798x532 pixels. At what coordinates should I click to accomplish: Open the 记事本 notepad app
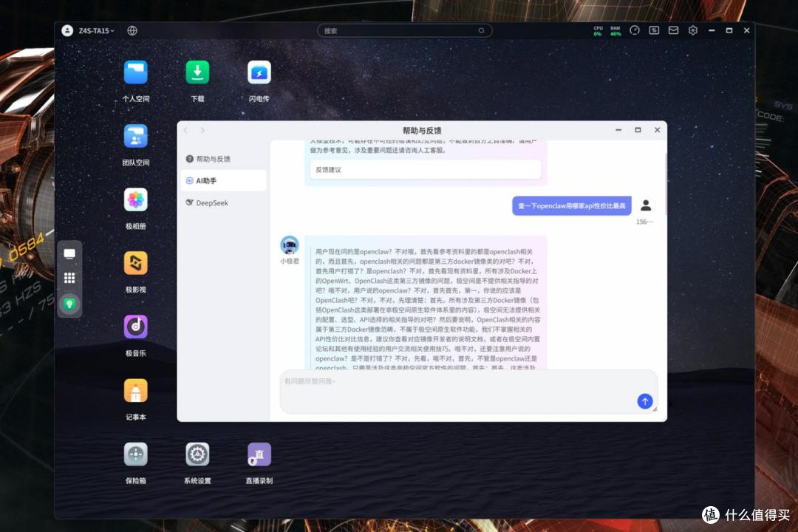135,391
